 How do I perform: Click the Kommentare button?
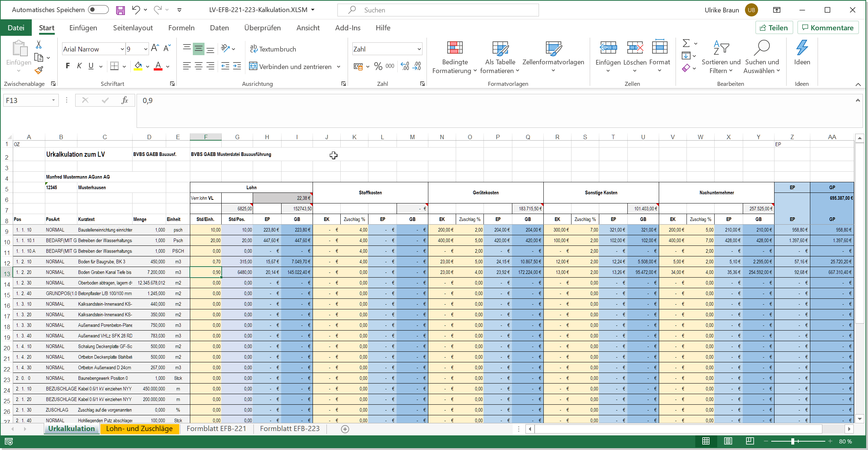coord(827,28)
